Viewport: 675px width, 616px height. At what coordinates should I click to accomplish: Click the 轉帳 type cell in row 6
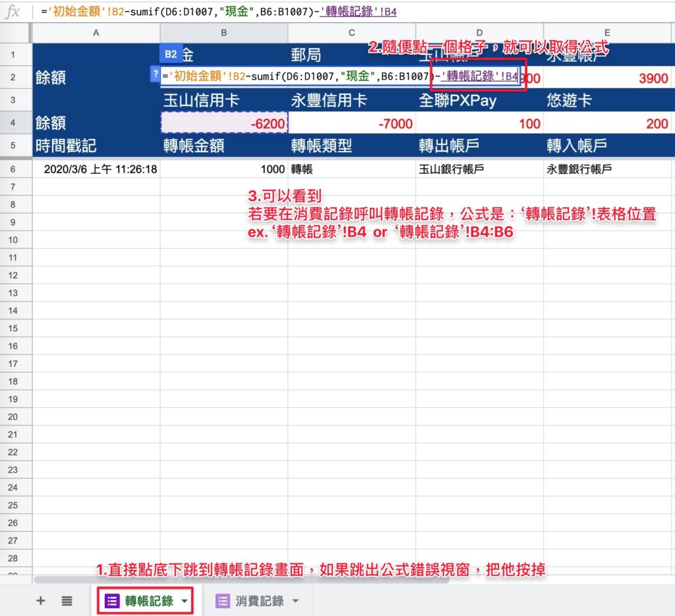[x=352, y=169]
